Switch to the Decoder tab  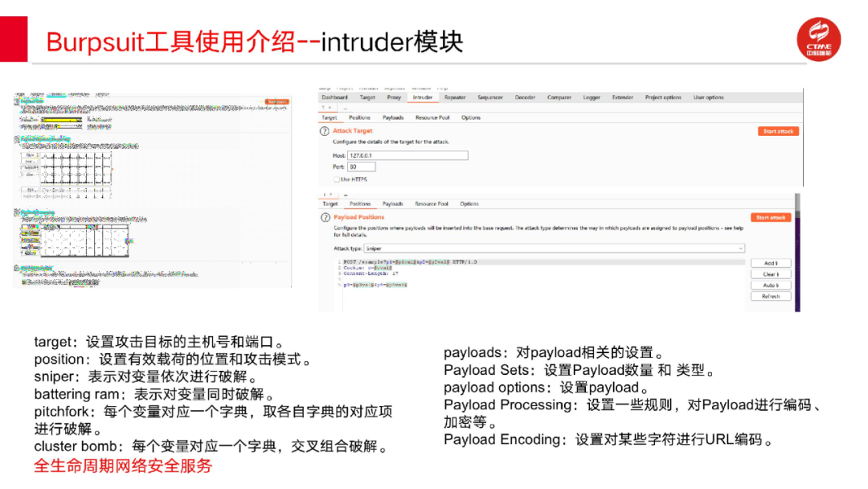click(x=526, y=97)
